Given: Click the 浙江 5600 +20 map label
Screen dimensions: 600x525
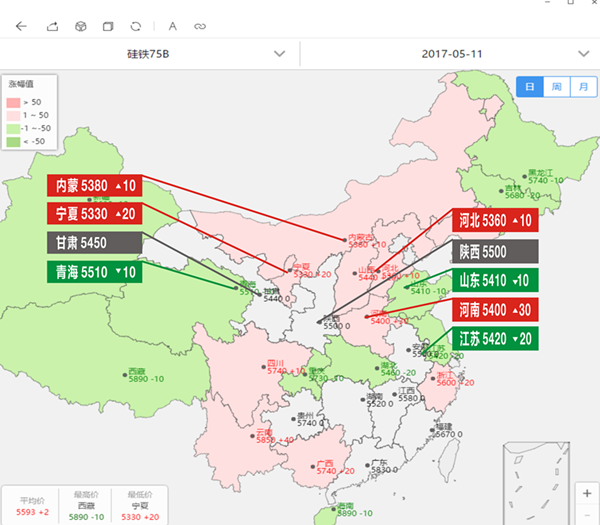Looking at the screenshot, I should (455, 379).
